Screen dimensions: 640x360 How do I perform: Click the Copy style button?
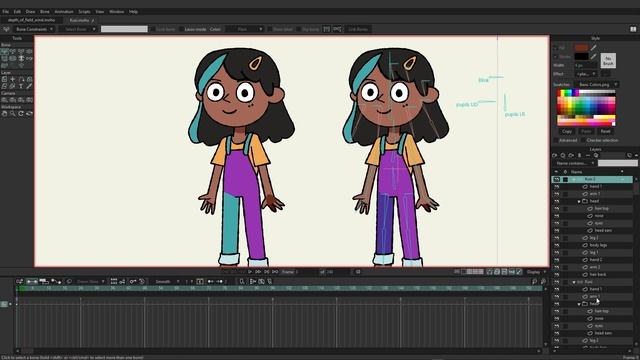pos(567,131)
